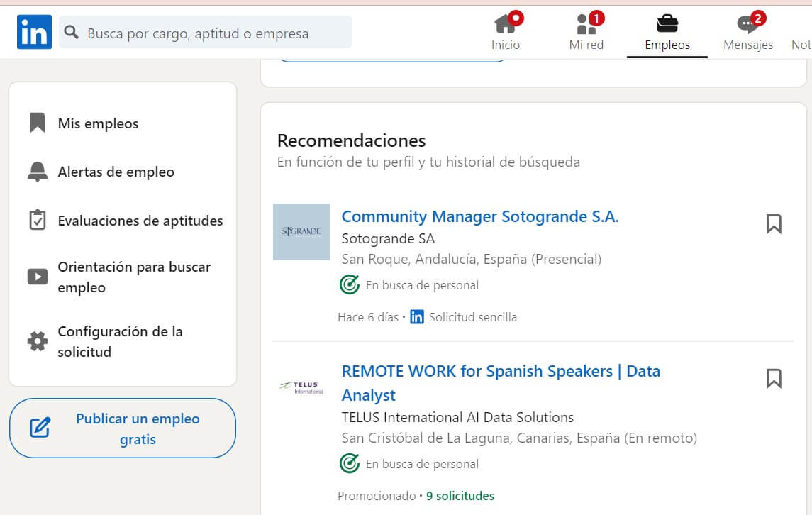Open Mi red network icon
The height and width of the screenshot is (515, 812).
point(585,25)
